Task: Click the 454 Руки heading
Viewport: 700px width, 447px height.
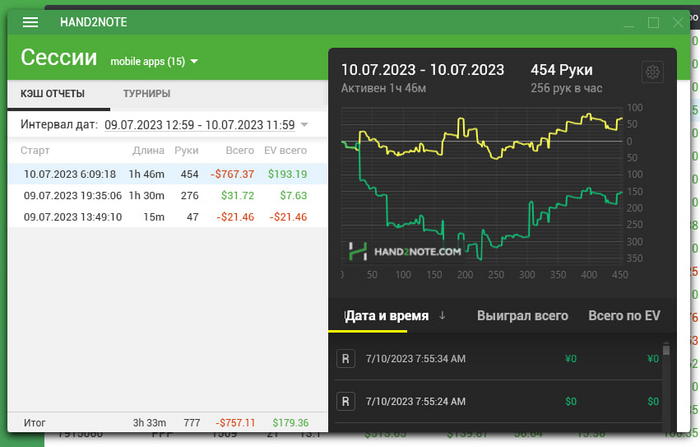Action: [x=562, y=70]
